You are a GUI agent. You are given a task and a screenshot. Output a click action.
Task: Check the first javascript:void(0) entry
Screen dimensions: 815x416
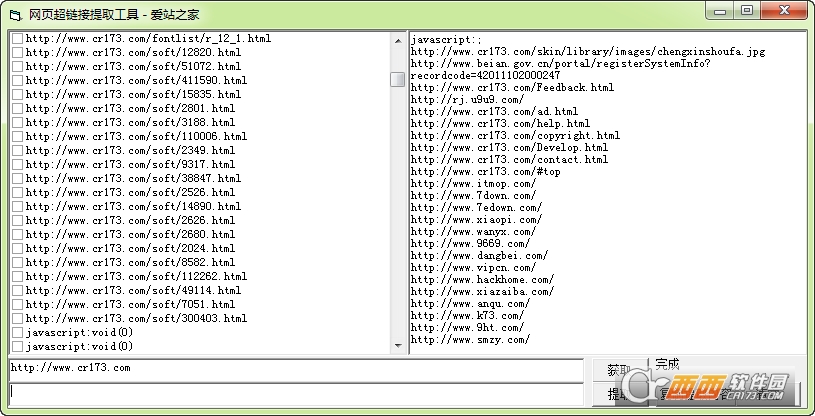[x=17, y=332]
